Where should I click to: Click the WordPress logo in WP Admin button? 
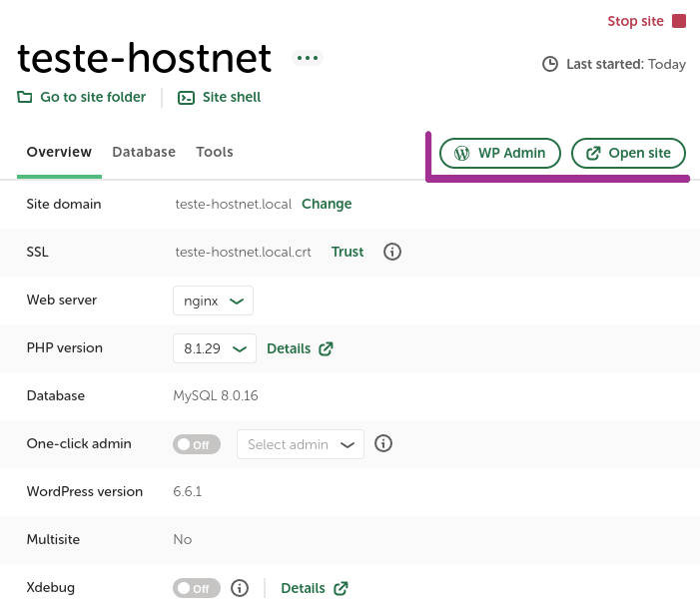click(x=461, y=153)
